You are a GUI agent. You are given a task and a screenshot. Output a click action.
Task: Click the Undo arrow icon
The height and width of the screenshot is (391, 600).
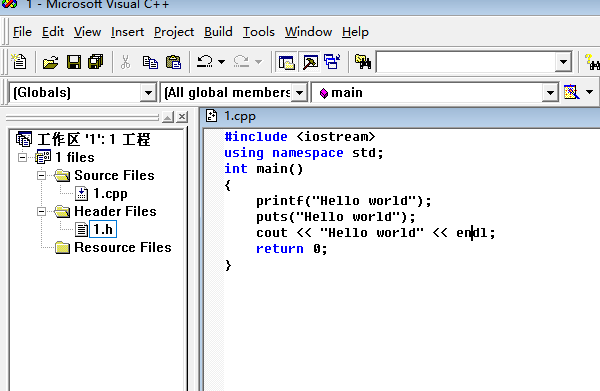pyautogui.click(x=205, y=61)
